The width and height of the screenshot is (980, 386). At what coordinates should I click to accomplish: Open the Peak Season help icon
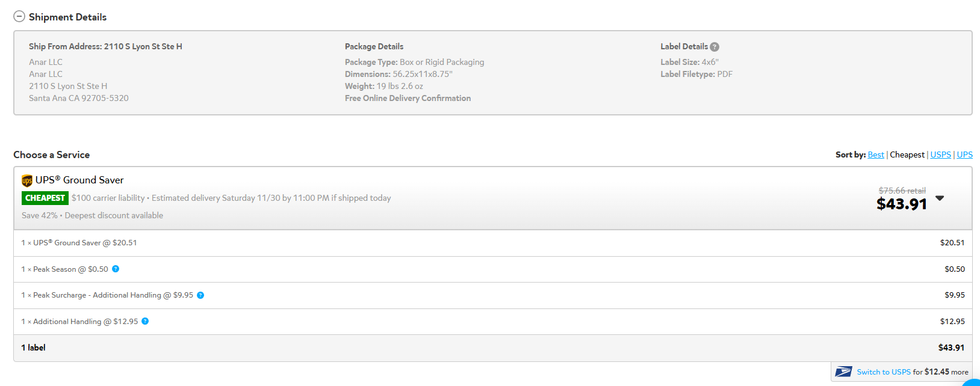(116, 269)
